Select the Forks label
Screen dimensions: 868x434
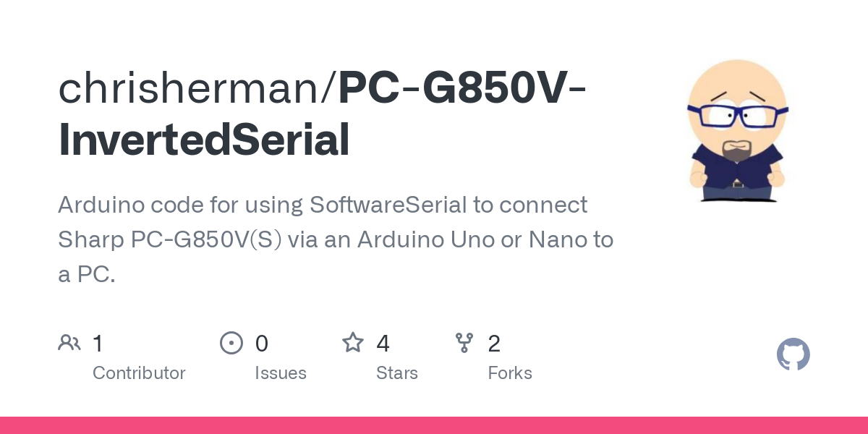point(510,373)
